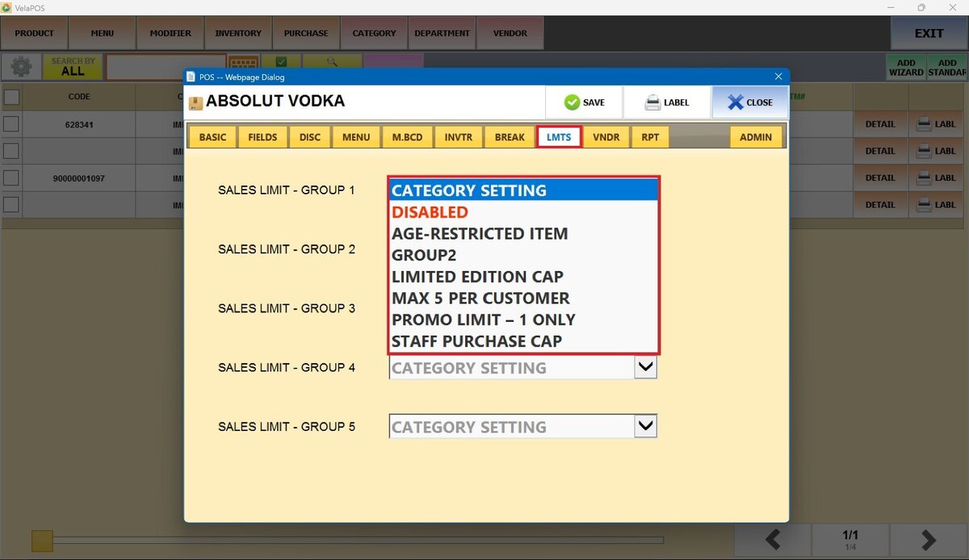Click the green checkmark toolbar icon
969x560 pixels.
tap(281, 61)
